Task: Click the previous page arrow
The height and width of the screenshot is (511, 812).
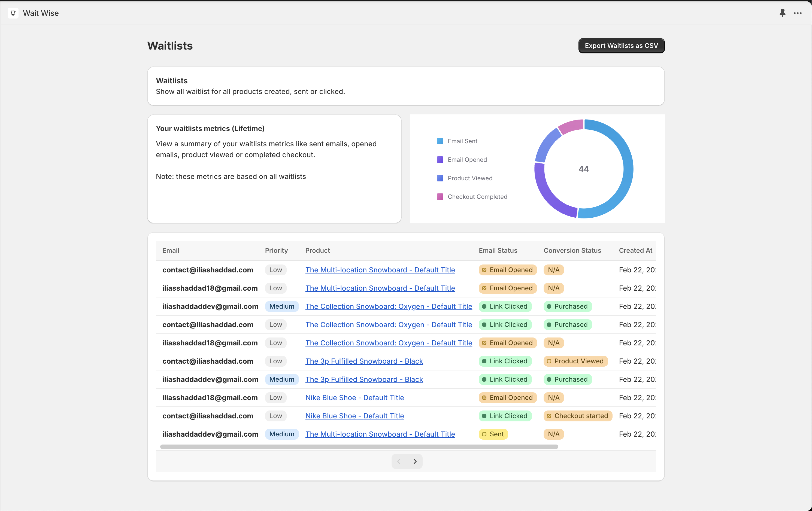Action: pos(399,461)
